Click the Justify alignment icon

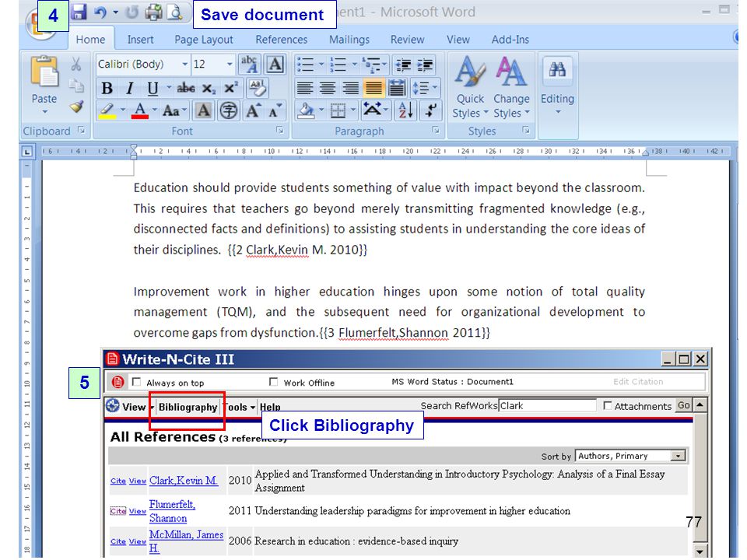pos(373,88)
